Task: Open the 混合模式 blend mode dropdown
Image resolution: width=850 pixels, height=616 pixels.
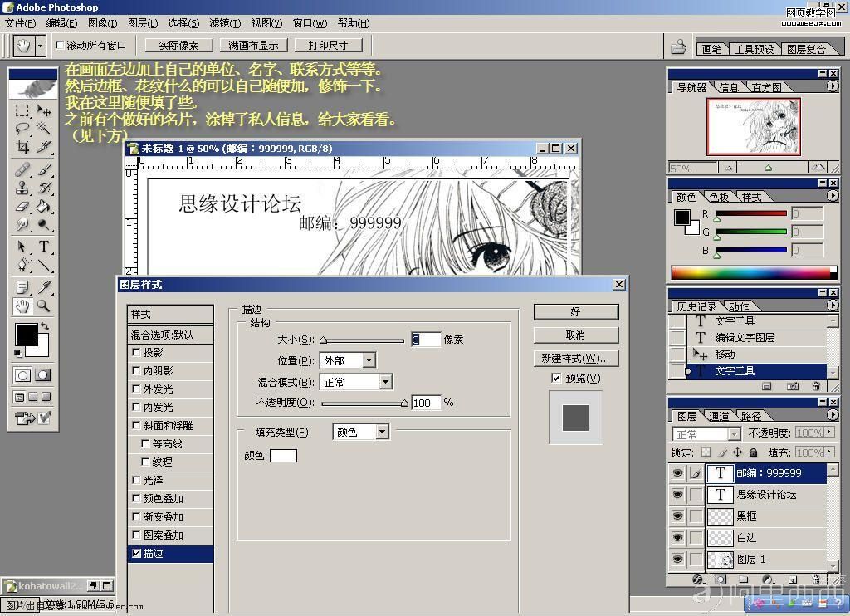Action: click(x=385, y=382)
